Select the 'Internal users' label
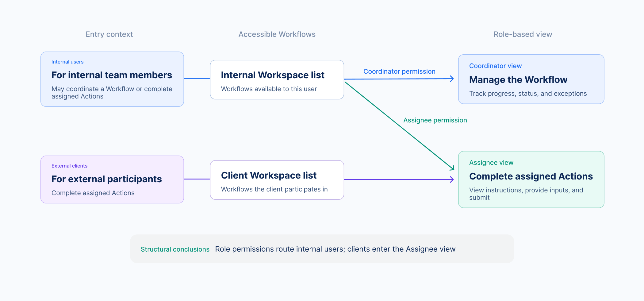This screenshot has width=644, height=301. (67, 62)
